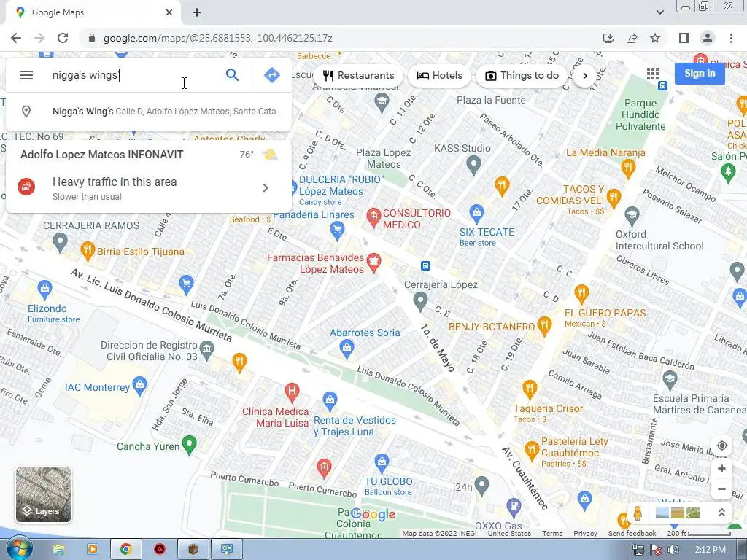Click the Abarrotes Soria shop pin
Image resolution: width=747 pixels, height=560 pixels.
(x=347, y=349)
